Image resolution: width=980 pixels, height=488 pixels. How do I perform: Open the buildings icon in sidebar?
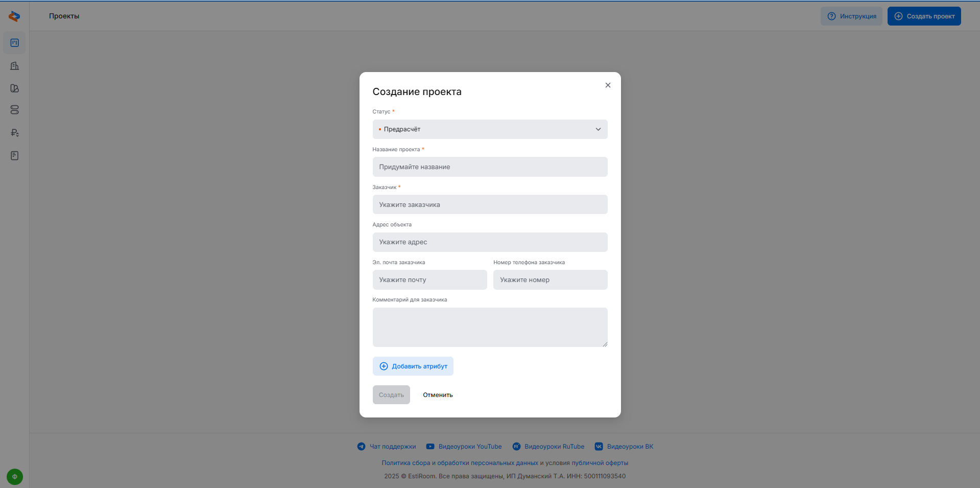click(14, 66)
